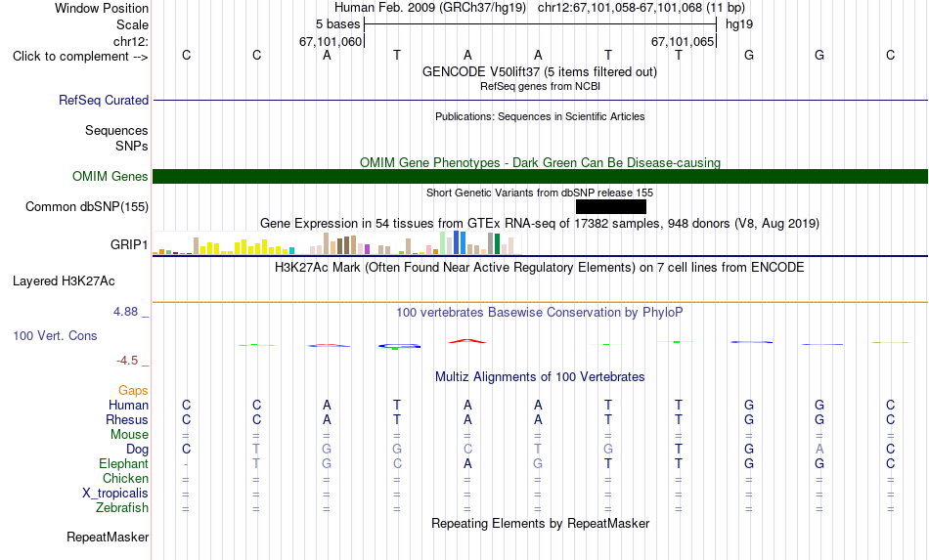The height and width of the screenshot is (560, 929).
Task: Click the 4.88 PhyloP upper value
Action: point(125,312)
